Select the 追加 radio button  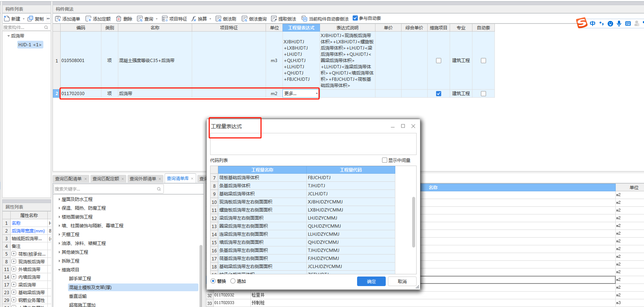pos(233,281)
